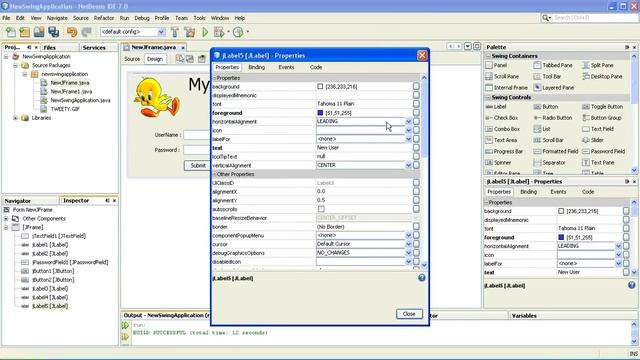Click the background color swatch in dialog

320,87
